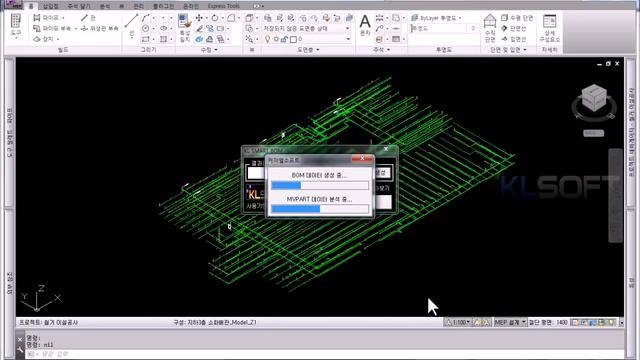Click the 프로젝트 status bar label
Screen dimensions: 640x360
tap(49, 322)
